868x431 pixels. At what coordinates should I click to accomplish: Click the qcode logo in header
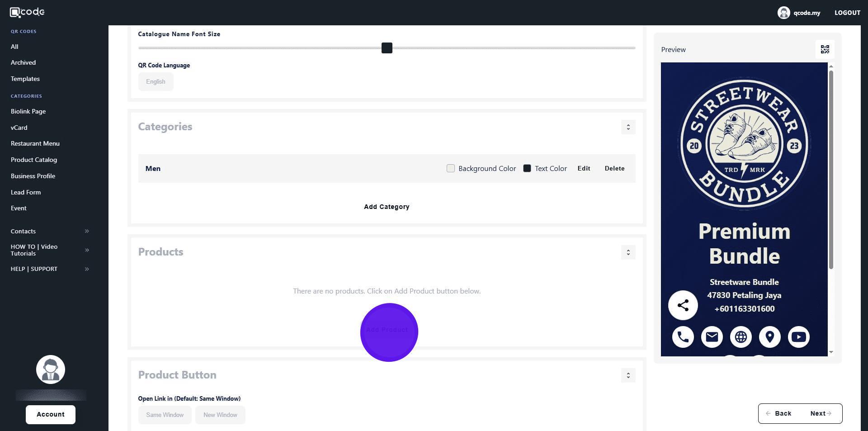click(27, 12)
